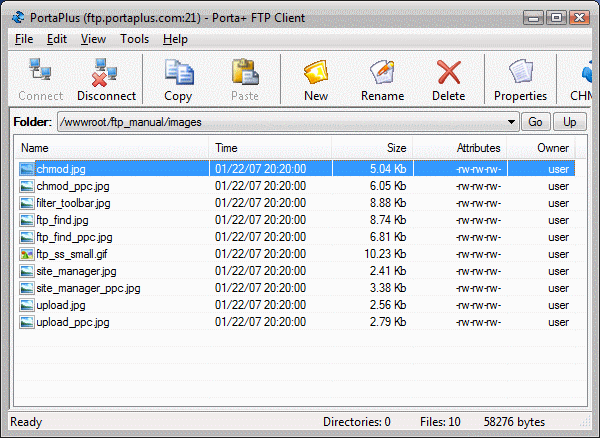Sort by the Time column header
The height and width of the screenshot is (438, 600).
tap(270, 148)
